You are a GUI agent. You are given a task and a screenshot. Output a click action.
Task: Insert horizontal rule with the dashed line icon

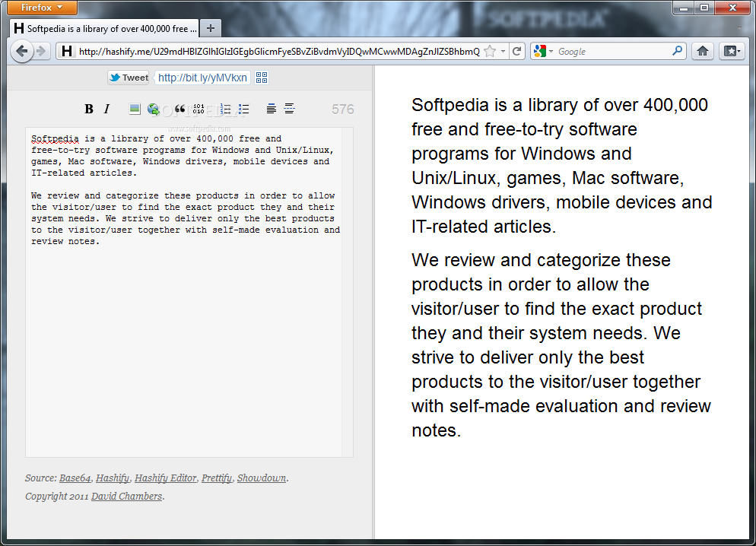(289, 109)
